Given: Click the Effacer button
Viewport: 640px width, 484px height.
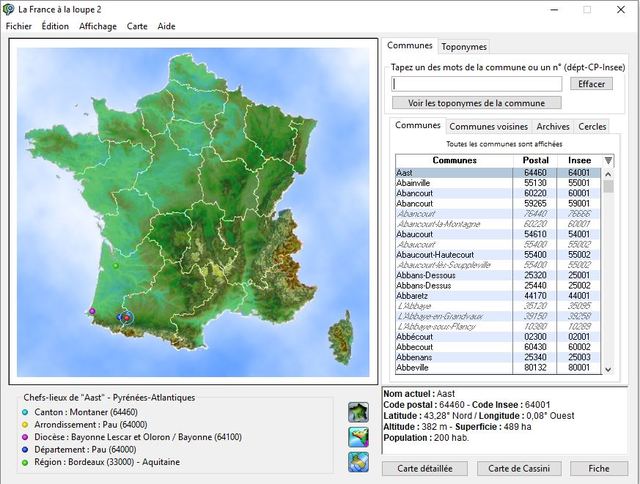Looking at the screenshot, I should coord(591,84).
